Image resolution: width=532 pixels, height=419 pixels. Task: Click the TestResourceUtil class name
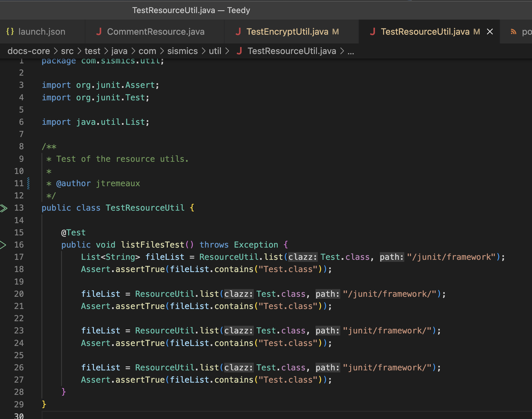pyautogui.click(x=145, y=208)
